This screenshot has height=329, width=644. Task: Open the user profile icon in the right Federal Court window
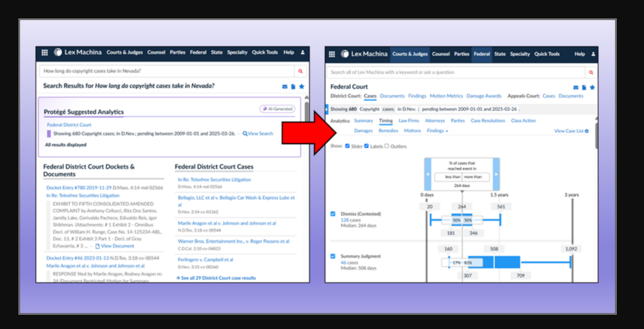(x=593, y=54)
